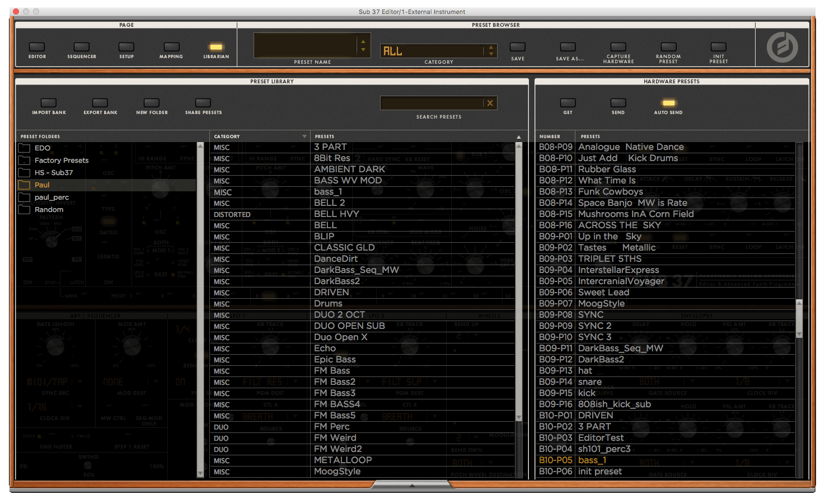825x504 pixels.
Task: Click the Moog logo icon
Action: click(x=782, y=47)
